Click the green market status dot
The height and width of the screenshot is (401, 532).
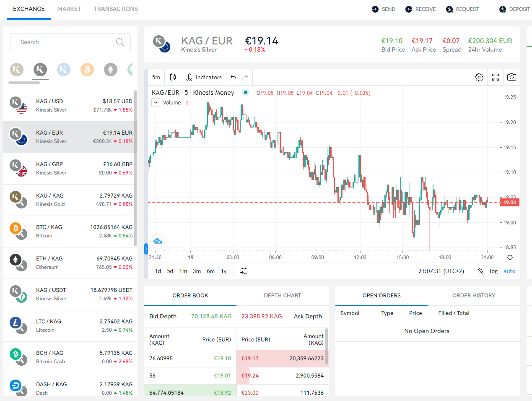pos(246,92)
